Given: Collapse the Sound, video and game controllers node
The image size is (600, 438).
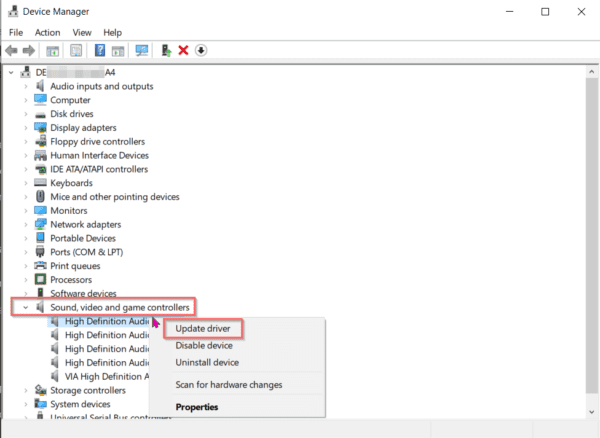Looking at the screenshot, I should click(27, 307).
